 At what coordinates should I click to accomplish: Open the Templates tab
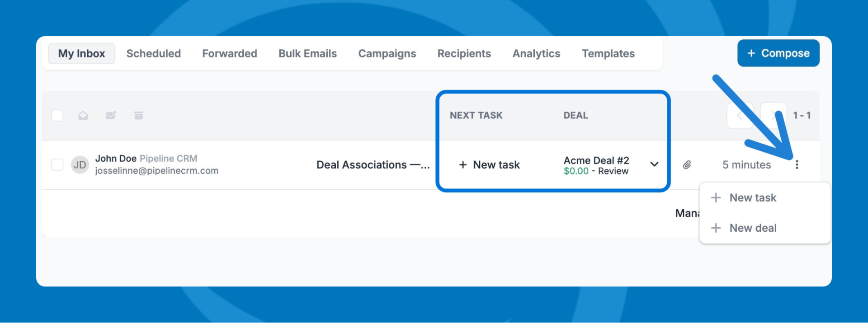pos(608,54)
